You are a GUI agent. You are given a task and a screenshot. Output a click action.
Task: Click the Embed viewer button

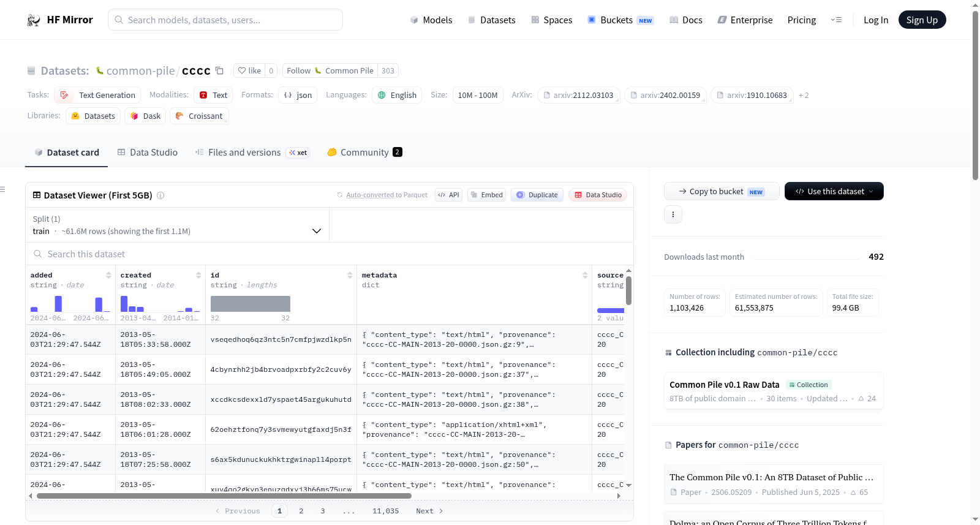point(486,195)
